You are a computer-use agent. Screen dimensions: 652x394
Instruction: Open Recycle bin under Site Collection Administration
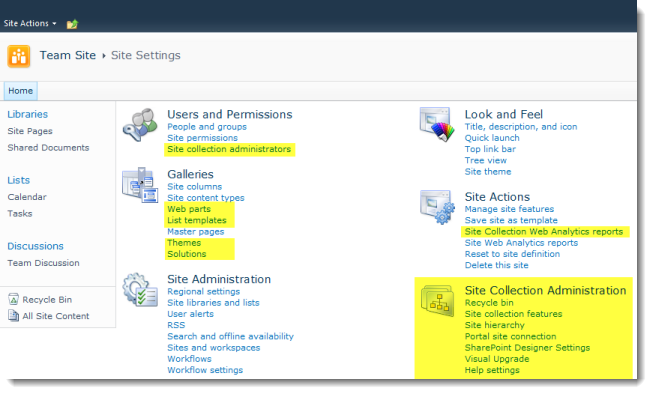pos(489,303)
